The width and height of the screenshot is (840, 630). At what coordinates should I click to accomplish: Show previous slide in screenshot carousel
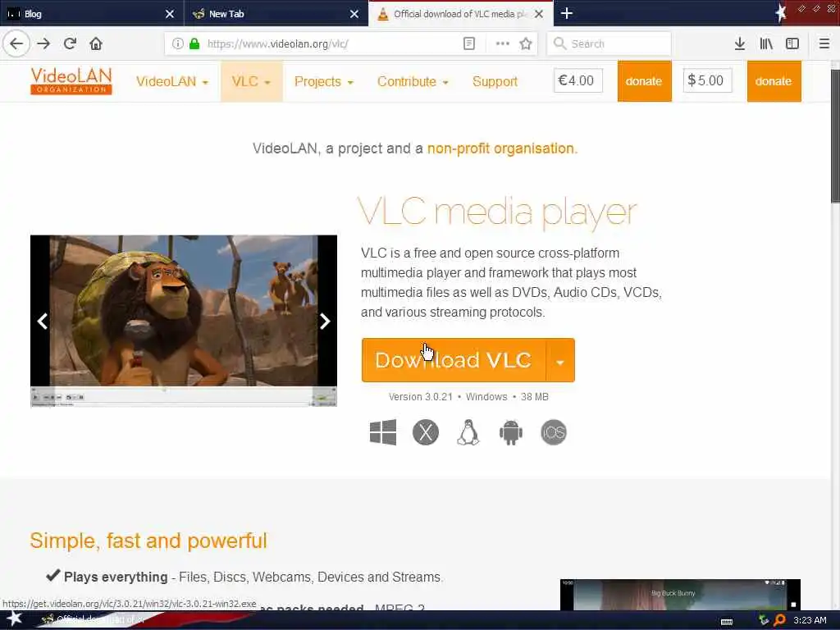pyautogui.click(x=43, y=321)
